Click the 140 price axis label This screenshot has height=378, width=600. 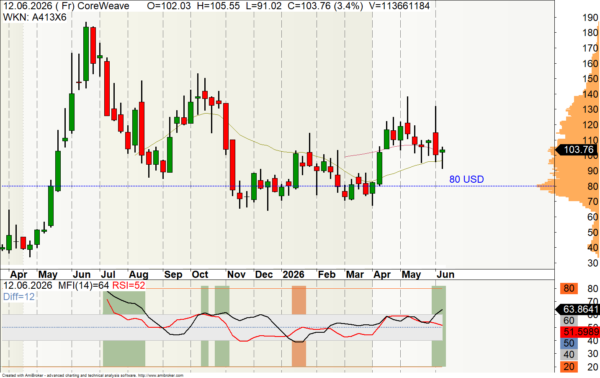(x=590, y=94)
